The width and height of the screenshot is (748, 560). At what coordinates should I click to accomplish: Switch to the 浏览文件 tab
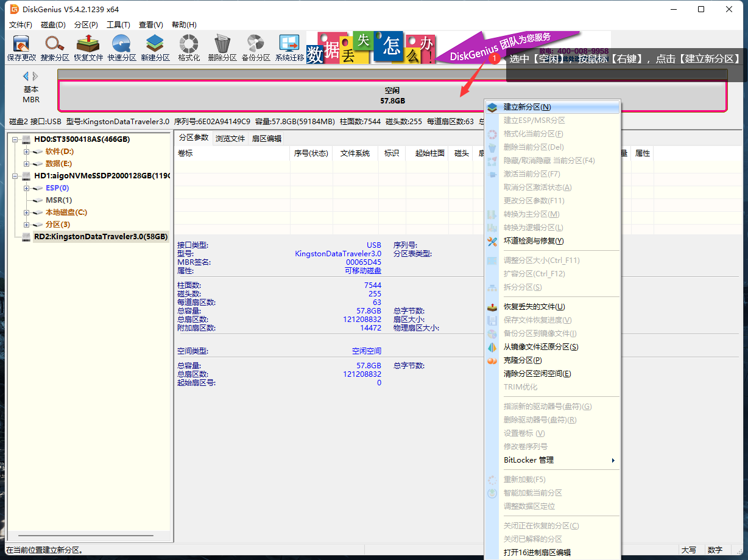pyautogui.click(x=230, y=138)
